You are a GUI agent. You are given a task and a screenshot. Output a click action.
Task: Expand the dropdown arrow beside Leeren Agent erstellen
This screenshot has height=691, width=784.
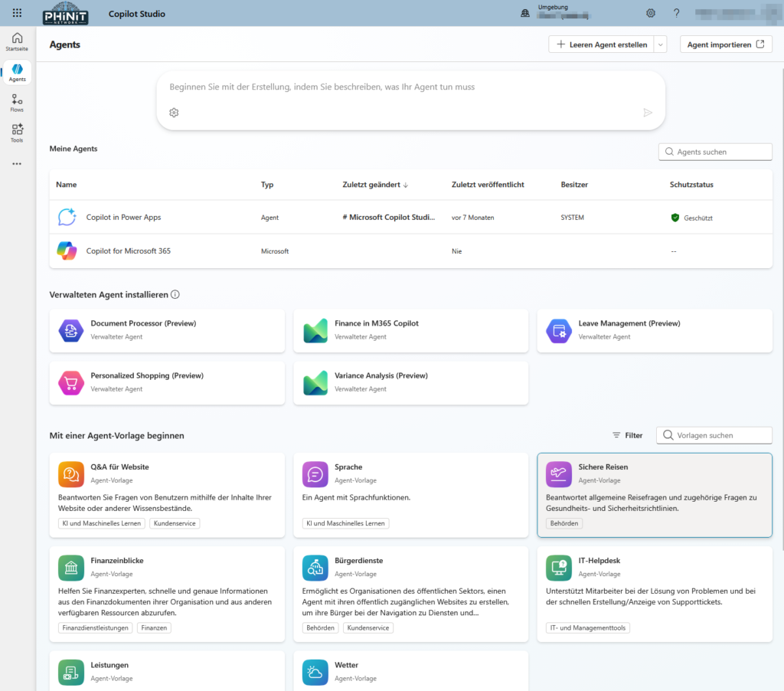[x=661, y=44]
